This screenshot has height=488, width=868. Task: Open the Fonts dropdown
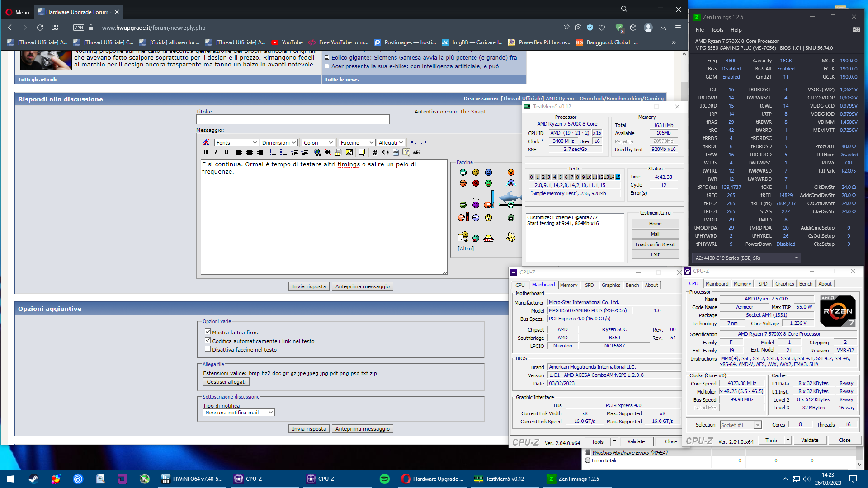click(236, 142)
